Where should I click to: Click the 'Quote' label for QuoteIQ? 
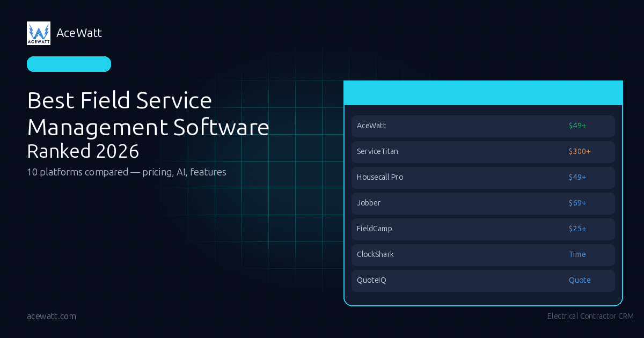tap(580, 280)
